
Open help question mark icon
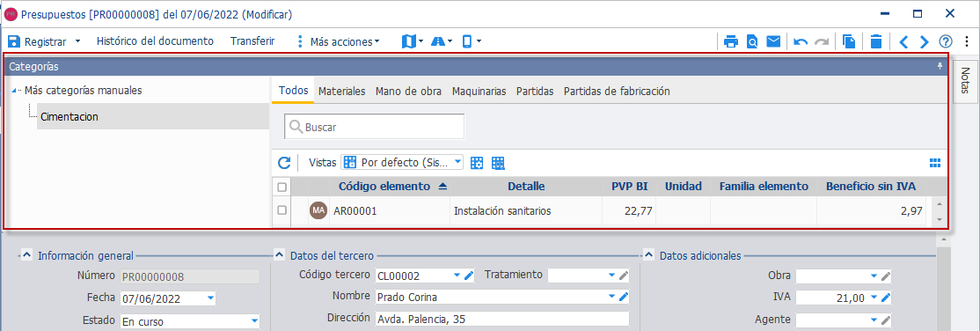point(946,42)
